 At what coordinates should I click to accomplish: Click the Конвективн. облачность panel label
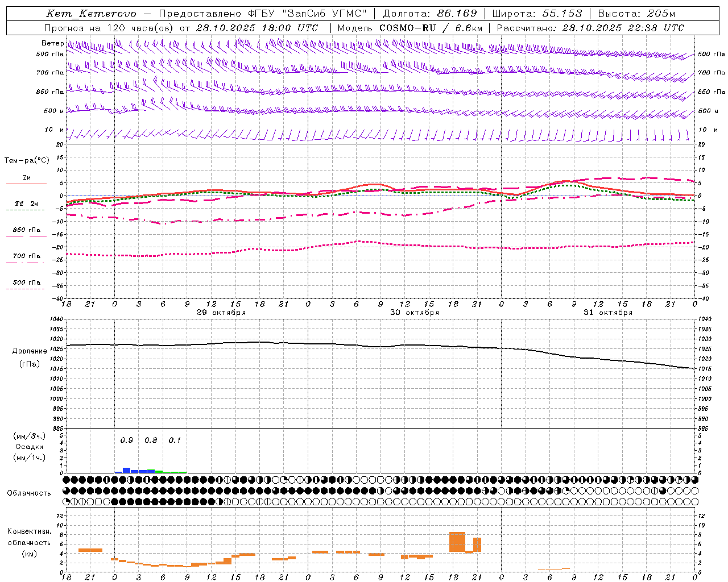point(29,542)
